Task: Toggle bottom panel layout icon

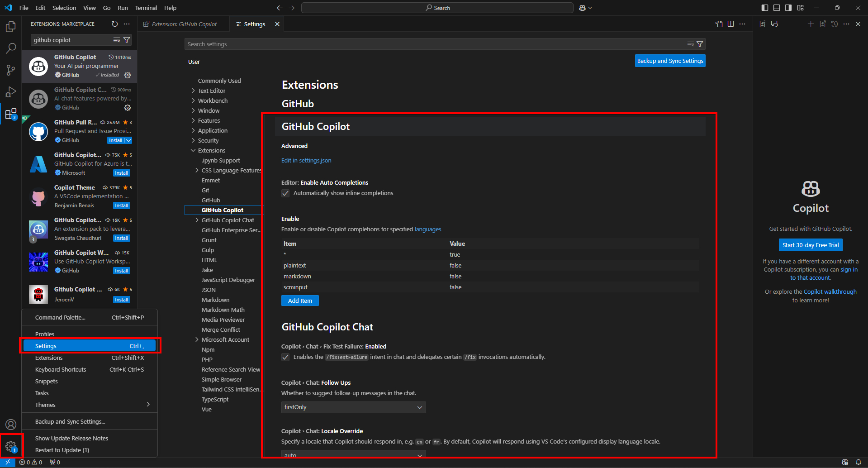Action: pyautogui.click(x=777, y=8)
